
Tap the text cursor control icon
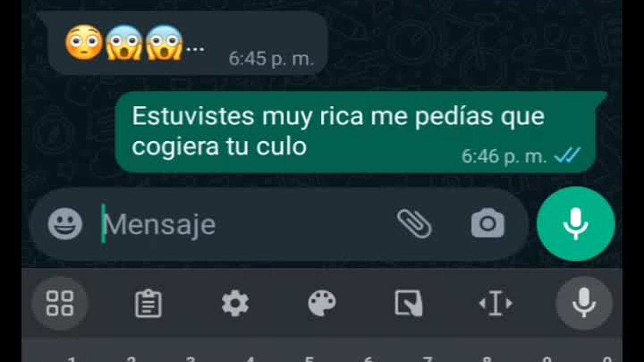point(496,304)
